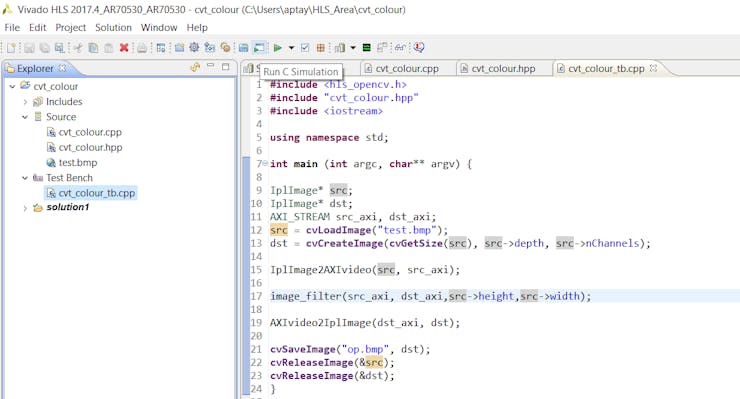This screenshot has width=740, height=399.
Task: Open the Help menu
Action: [x=197, y=27]
